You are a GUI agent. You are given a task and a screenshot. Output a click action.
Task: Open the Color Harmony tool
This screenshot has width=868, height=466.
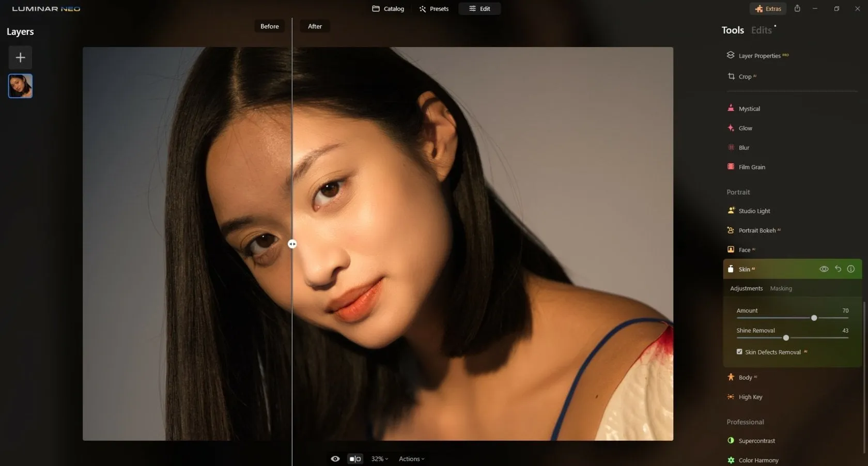757,460
